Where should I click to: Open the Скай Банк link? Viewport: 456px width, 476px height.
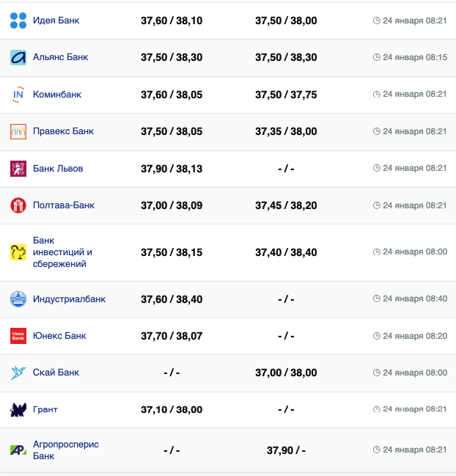click(x=56, y=373)
